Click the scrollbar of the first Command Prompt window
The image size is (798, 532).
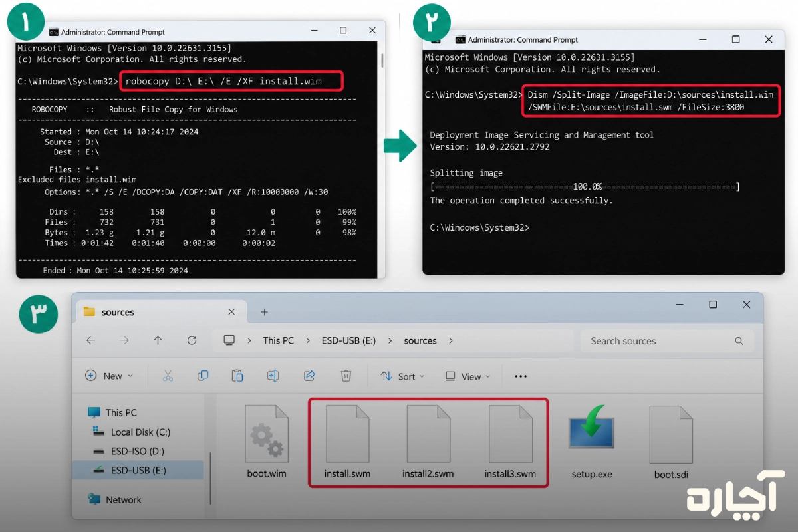click(382, 60)
